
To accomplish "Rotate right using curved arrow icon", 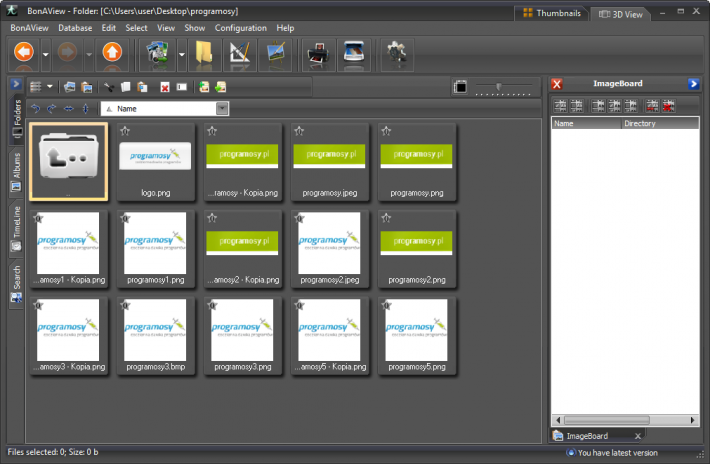I will 52,109.
